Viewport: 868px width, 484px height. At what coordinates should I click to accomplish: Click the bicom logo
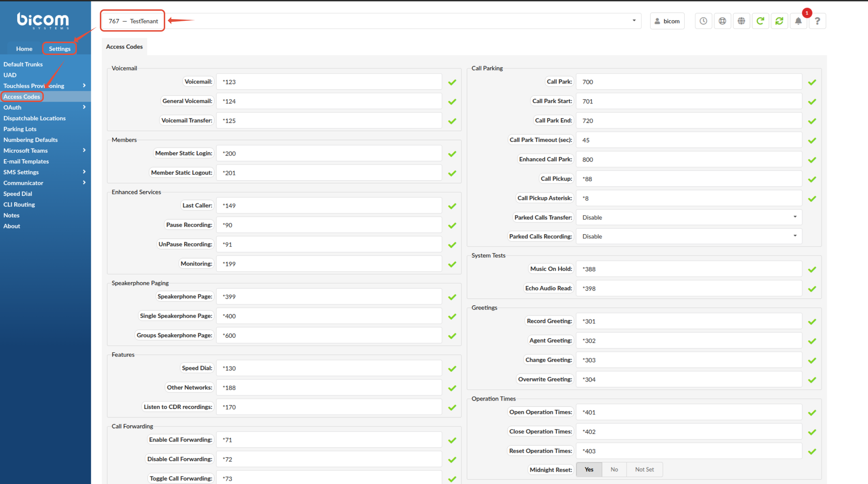[x=43, y=20]
